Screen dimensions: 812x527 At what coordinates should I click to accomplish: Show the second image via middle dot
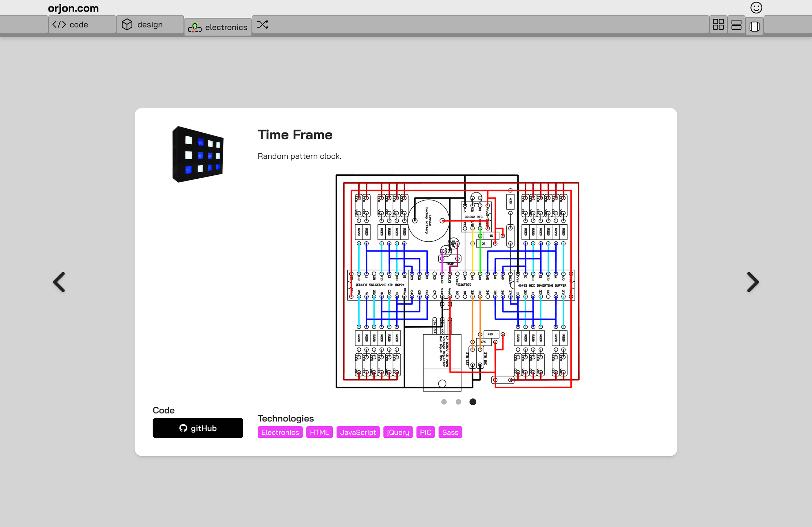(458, 402)
